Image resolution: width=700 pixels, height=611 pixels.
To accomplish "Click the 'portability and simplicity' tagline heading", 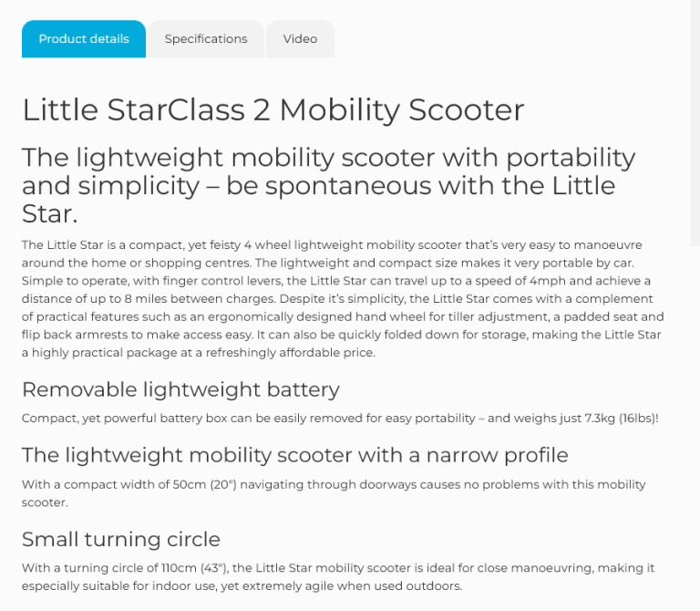I will [328, 185].
